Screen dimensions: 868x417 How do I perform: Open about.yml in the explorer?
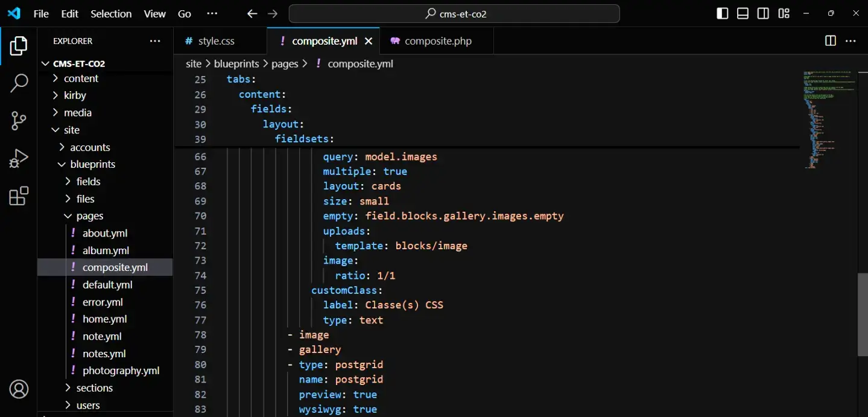pyautogui.click(x=106, y=233)
